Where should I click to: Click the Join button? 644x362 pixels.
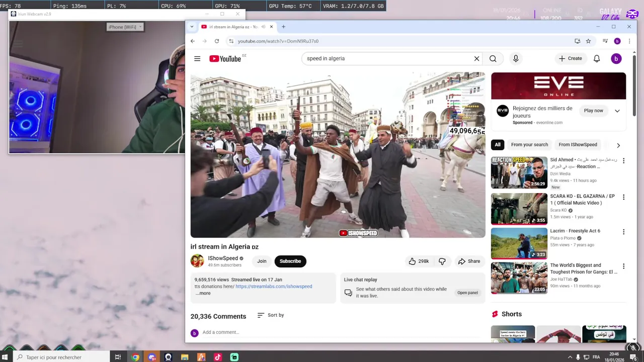tap(262, 261)
